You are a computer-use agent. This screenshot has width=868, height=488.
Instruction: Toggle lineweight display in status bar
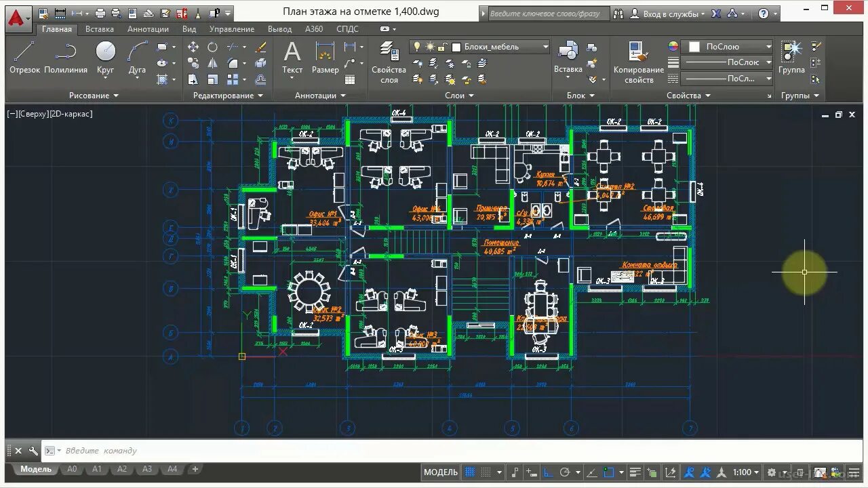[635, 472]
